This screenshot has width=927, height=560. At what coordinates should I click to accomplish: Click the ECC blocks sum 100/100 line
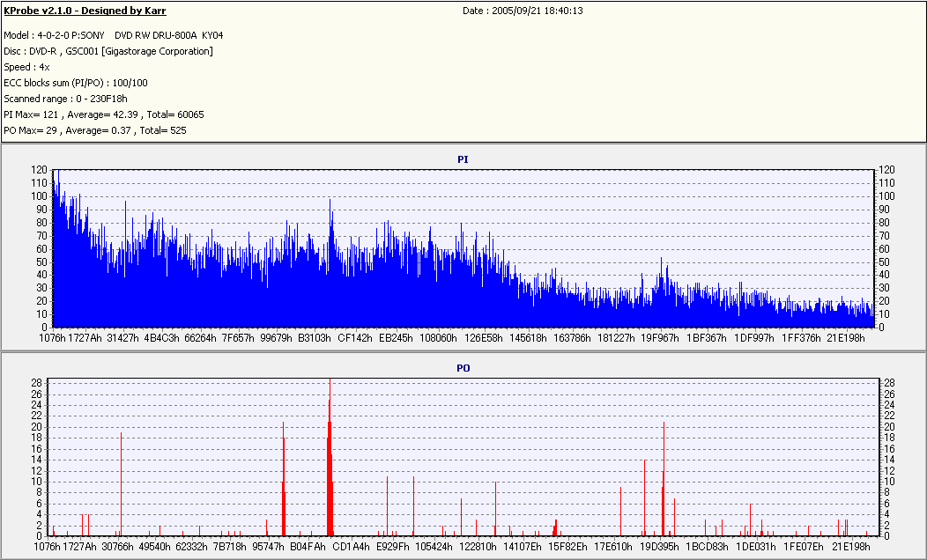pyautogui.click(x=76, y=84)
